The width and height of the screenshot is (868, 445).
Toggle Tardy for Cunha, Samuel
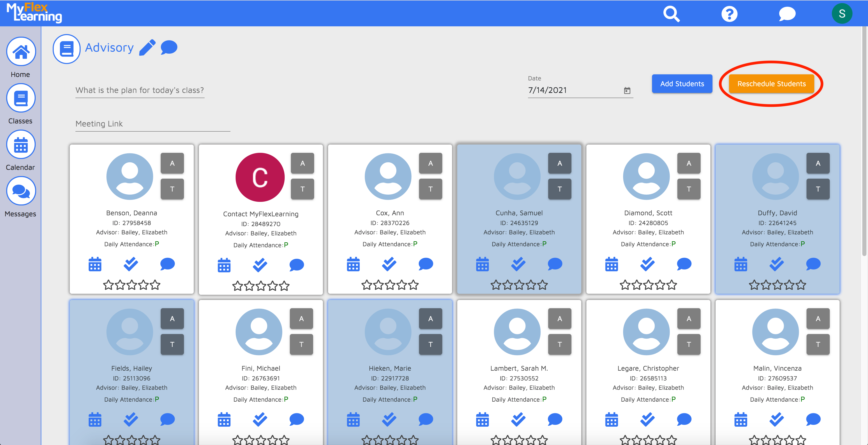click(x=560, y=189)
